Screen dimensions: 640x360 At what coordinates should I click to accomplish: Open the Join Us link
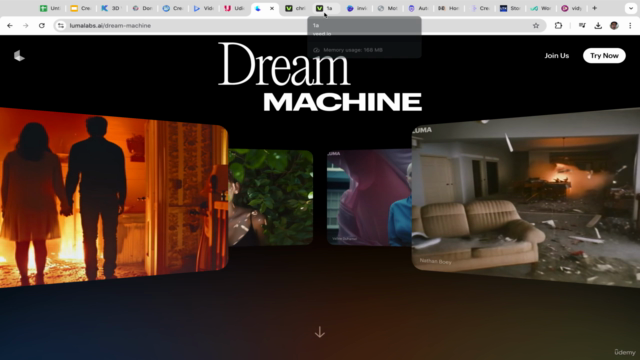556,56
